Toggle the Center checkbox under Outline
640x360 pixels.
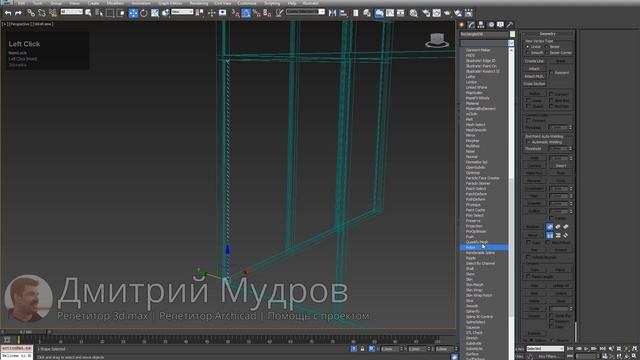[x=551, y=218]
